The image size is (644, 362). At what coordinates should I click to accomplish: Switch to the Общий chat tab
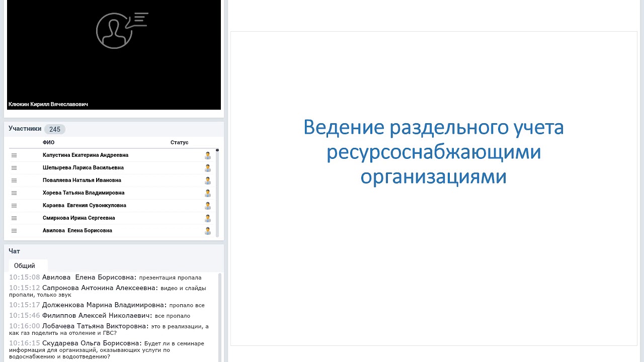point(28,265)
